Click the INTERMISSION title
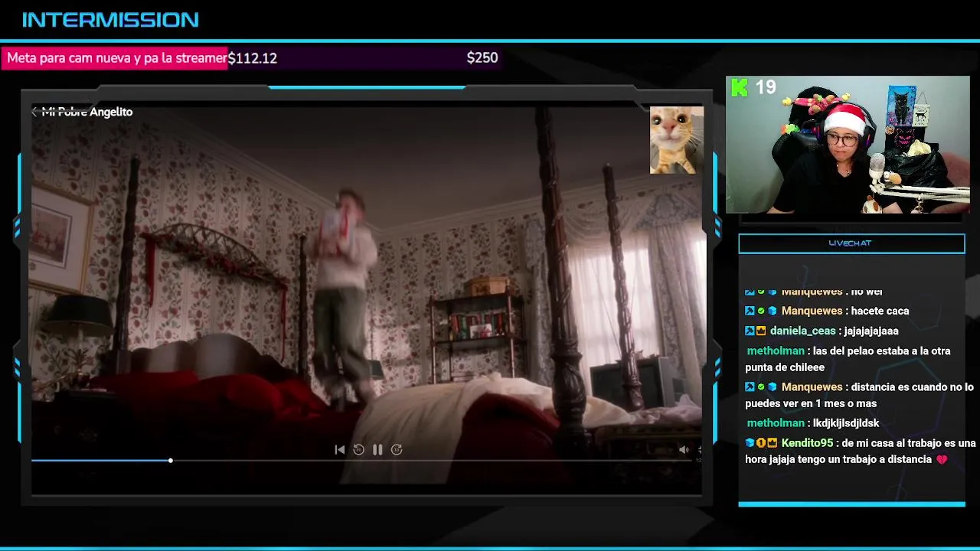This screenshot has height=551, width=980. [110, 20]
